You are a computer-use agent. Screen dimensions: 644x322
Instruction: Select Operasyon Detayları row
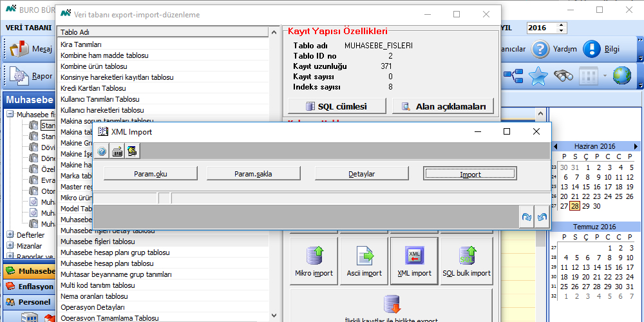163,307
